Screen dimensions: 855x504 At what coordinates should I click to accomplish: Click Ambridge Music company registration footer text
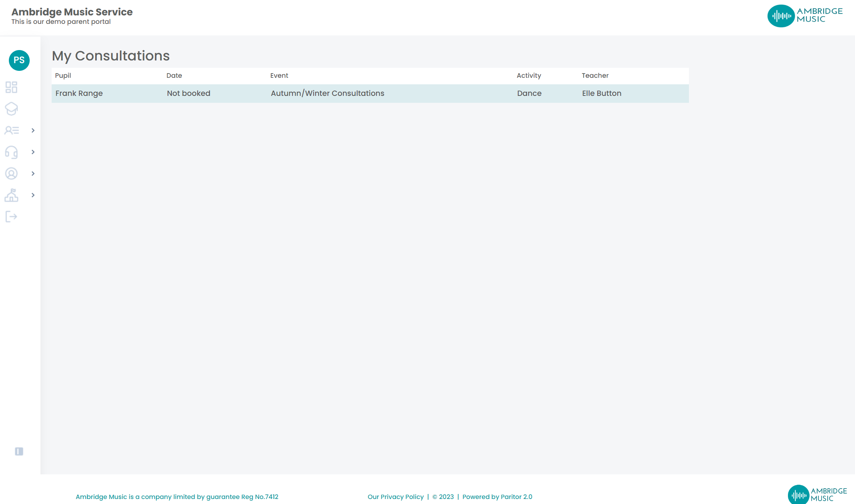(x=177, y=497)
